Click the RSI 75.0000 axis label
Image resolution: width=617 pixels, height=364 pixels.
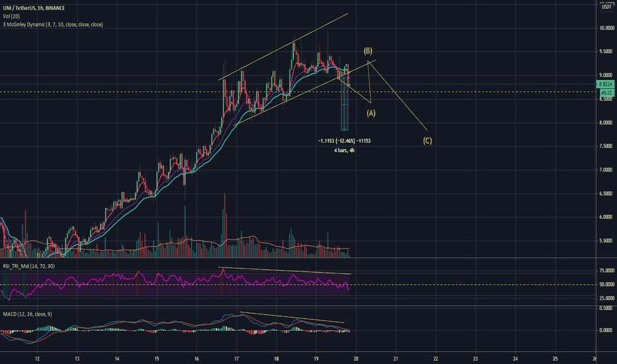click(607, 271)
